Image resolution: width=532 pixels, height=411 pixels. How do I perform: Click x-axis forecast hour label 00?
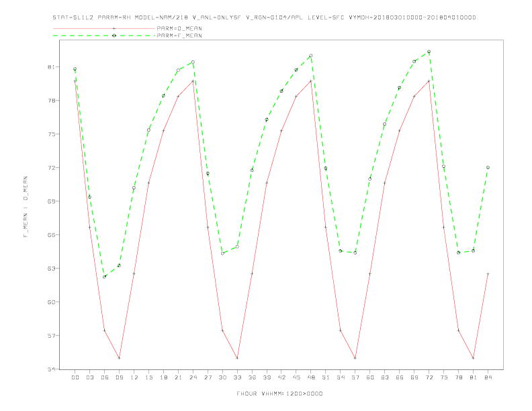[x=75, y=377]
